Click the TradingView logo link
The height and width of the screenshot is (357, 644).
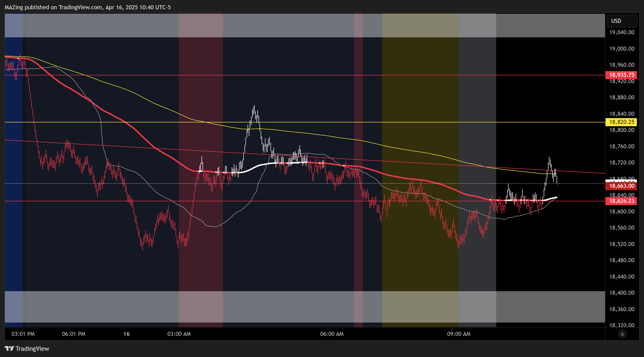click(27, 348)
